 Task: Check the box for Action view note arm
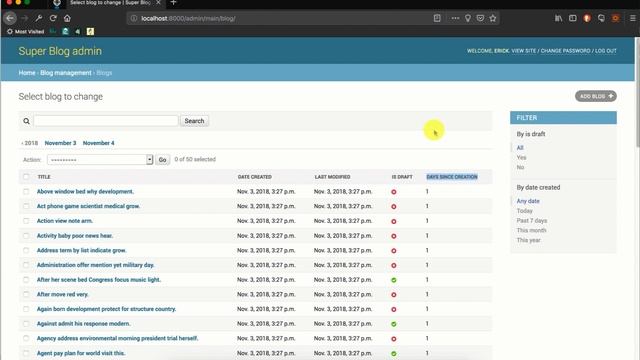pyautogui.click(x=26, y=221)
